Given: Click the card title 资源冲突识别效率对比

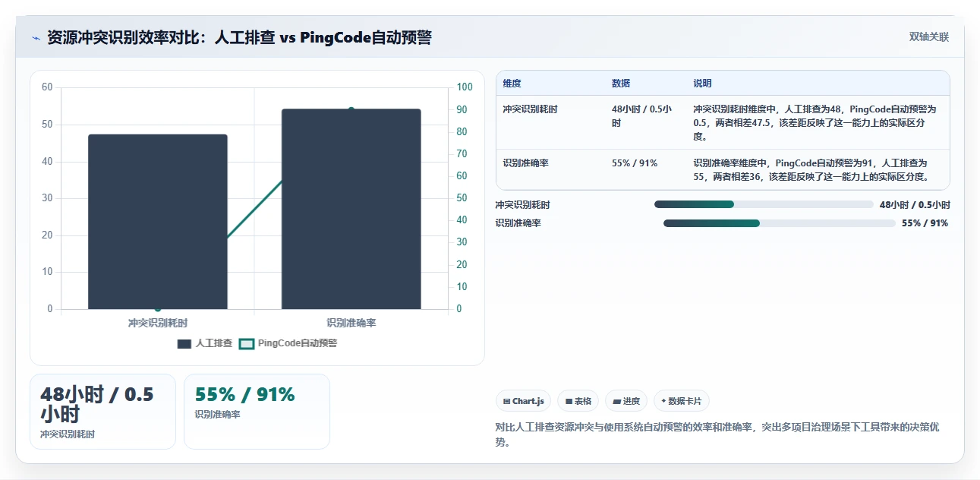Looking at the screenshot, I should click(x=239, y=37).
